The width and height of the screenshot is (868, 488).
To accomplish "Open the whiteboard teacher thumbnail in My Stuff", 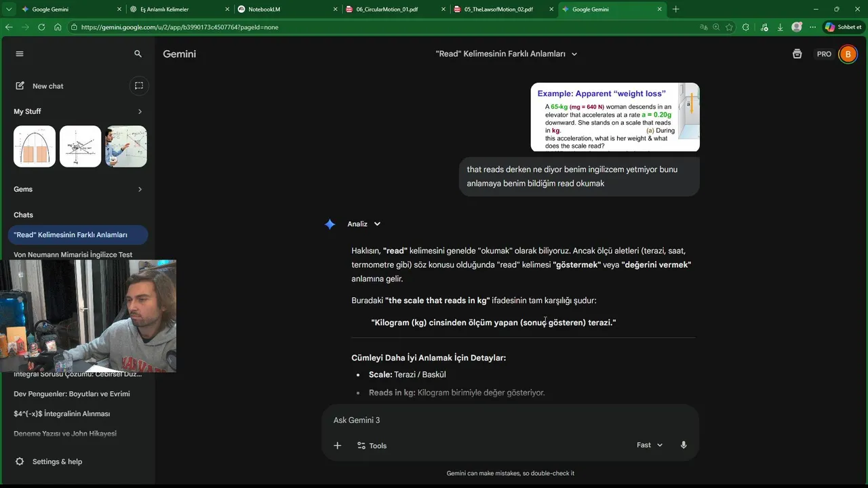I will pyautogui.click(x=126, y=146).
